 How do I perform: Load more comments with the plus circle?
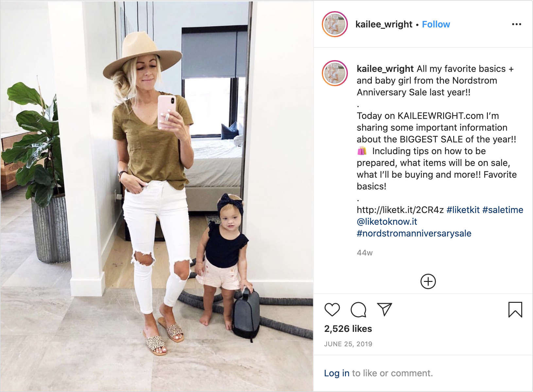[x=428, y=281]
